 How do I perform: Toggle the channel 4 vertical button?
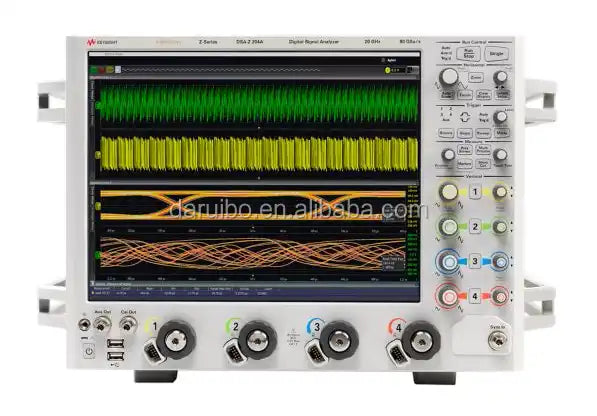[x=475, y=296]
